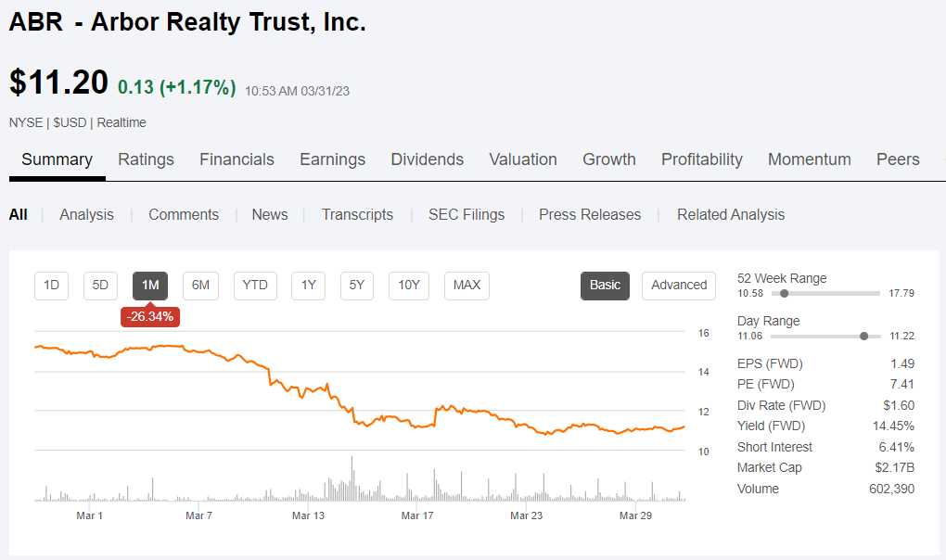This screenshot has width=946, height=560.
Task: Select the 1D chart timeframe
Action: (51, 286)
